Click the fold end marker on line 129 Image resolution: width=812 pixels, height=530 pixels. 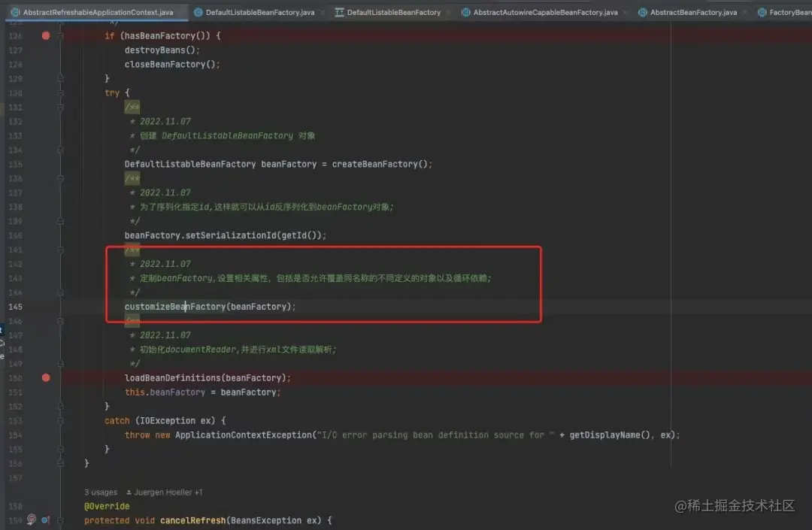point(61,79)
